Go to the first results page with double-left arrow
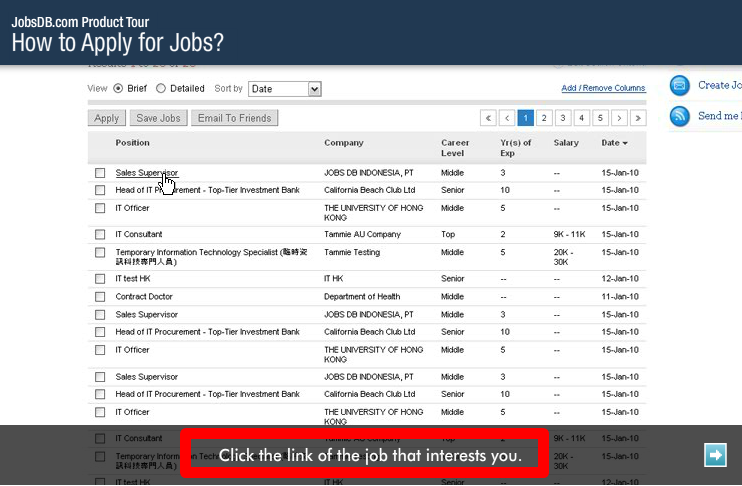Image resolution: width=742 pixels, height=486 pixels. coord(488,118)
